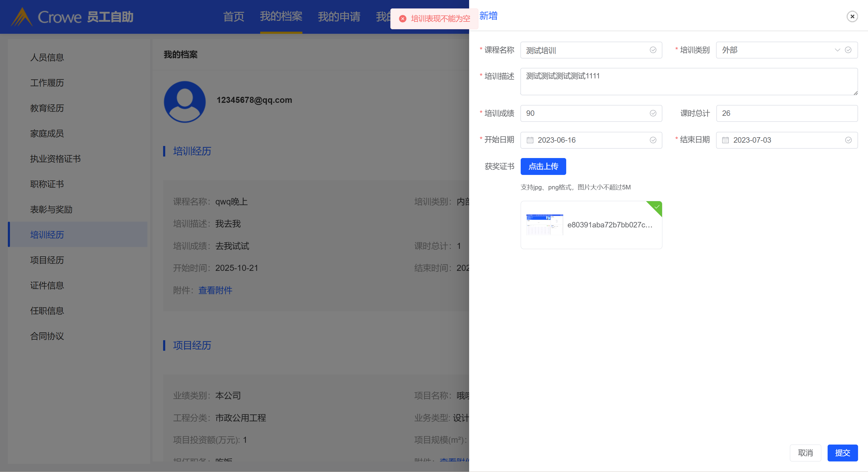868x472 pixels.
Task: Click the Crowe logo icon
Action: [22, 17]
